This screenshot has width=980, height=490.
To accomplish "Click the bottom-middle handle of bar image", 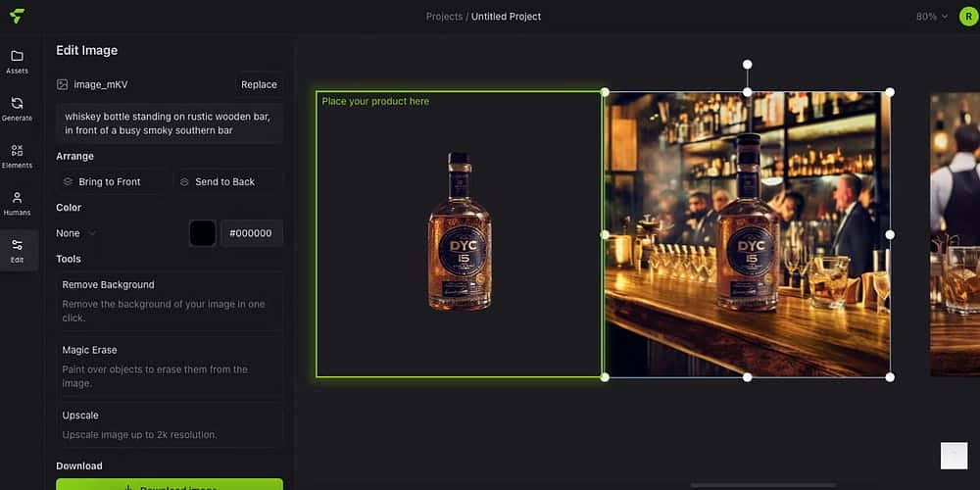I will [x=747, y=377].
